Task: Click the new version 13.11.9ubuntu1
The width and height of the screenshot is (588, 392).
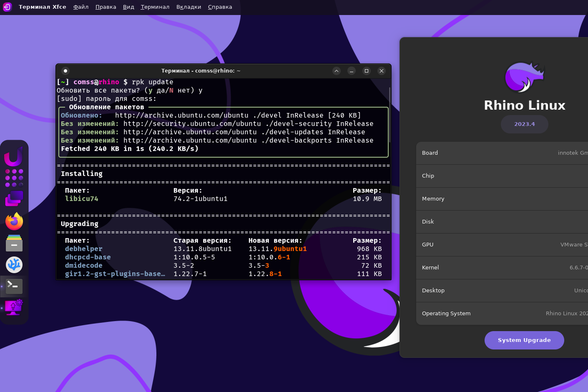Action: click(278, 249)
